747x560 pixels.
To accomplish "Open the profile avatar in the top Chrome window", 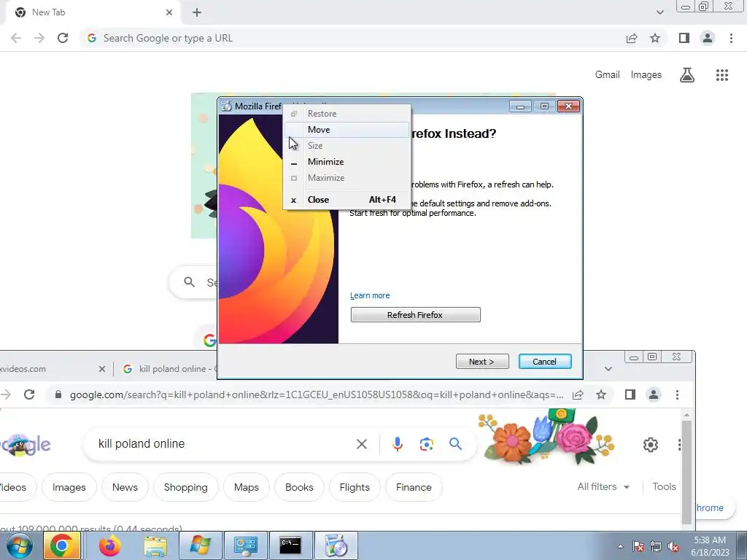I will [x=708, y=38].
